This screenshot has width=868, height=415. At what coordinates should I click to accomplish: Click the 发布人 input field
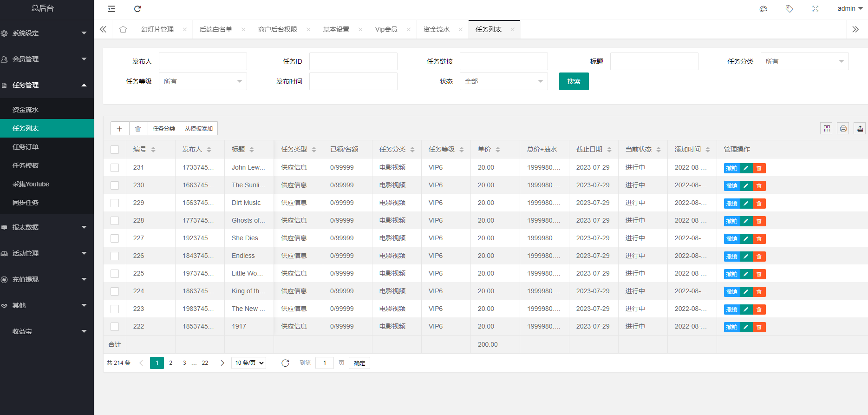coord(202,61)
